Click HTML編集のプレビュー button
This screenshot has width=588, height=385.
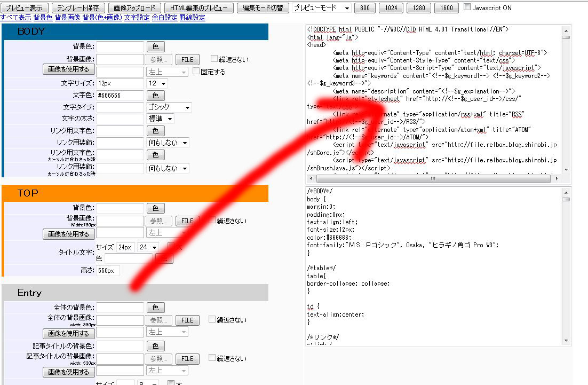[x=198, y=8]
